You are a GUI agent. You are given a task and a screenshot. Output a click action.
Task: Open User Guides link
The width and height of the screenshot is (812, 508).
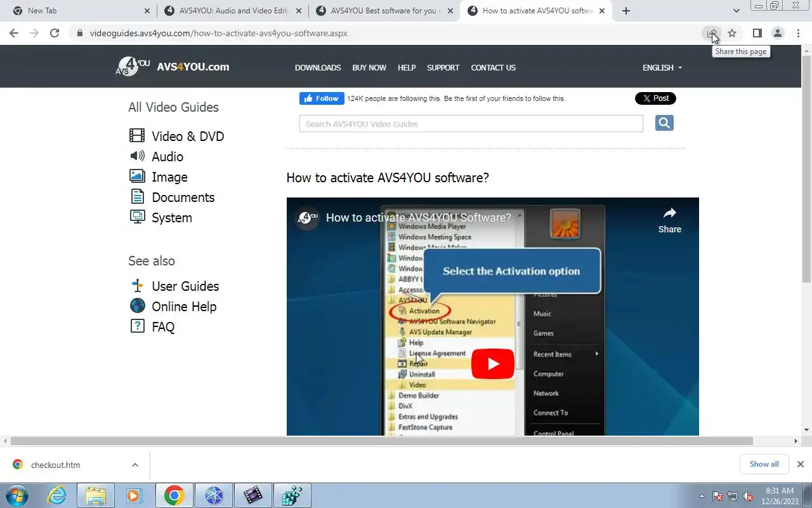click(185, 286)
